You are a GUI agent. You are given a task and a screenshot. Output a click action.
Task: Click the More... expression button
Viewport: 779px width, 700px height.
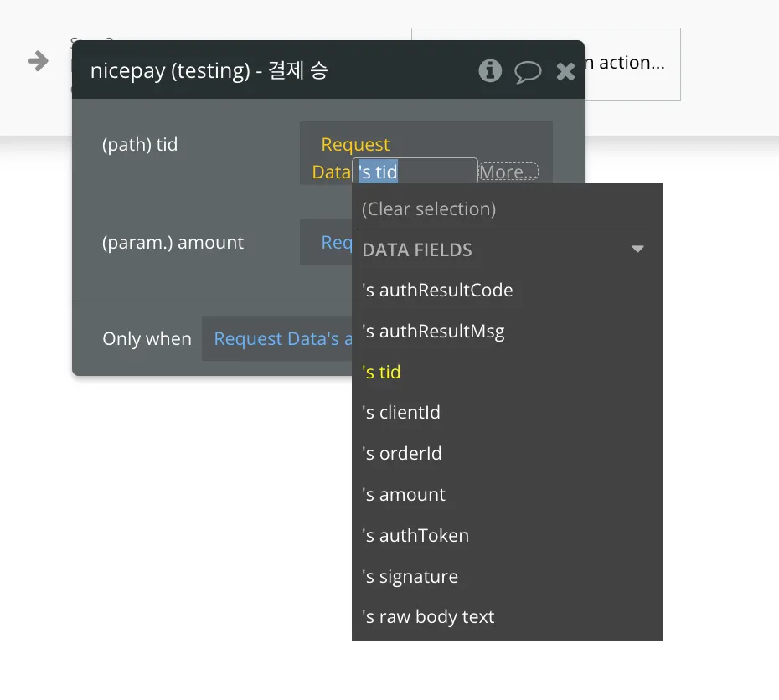pos(508,172)
